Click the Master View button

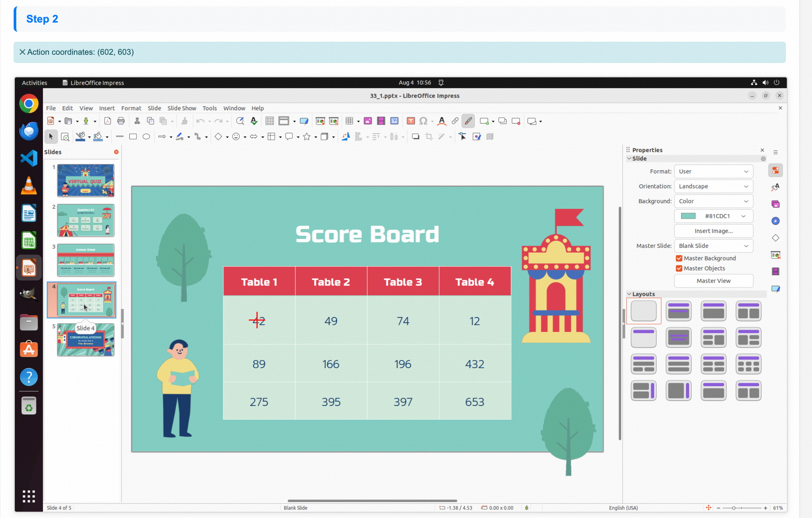tap(713, 281)
